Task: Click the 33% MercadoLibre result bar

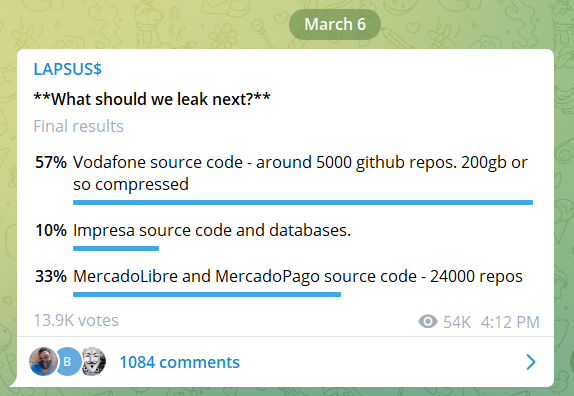Action: coord(207,294)
